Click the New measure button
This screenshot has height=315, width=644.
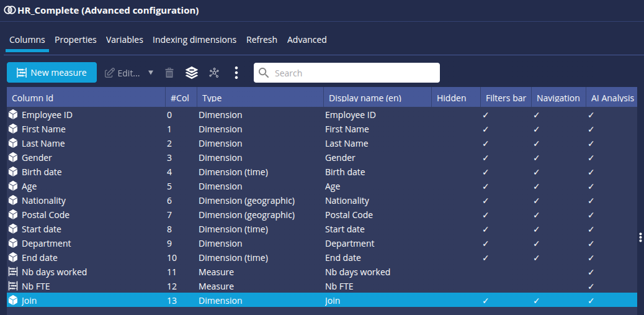point(51,73)
